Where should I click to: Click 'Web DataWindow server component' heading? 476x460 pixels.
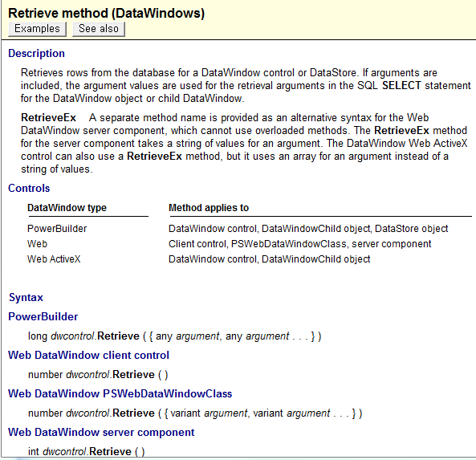(x=101, y=432)
